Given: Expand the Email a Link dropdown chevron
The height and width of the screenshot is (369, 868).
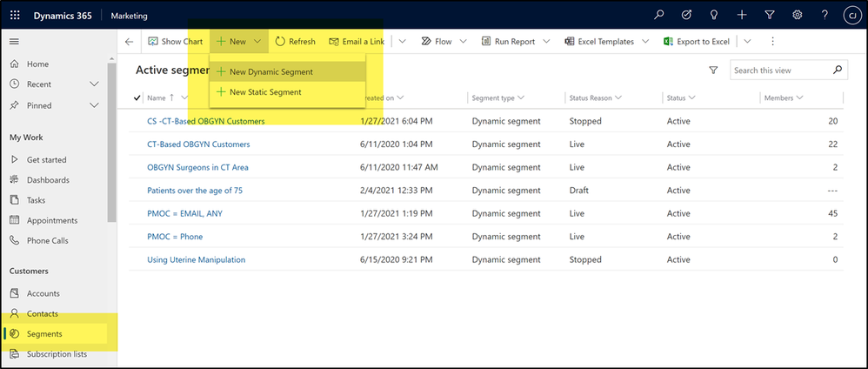Looking at the screenshot, I should pos(403,42).
